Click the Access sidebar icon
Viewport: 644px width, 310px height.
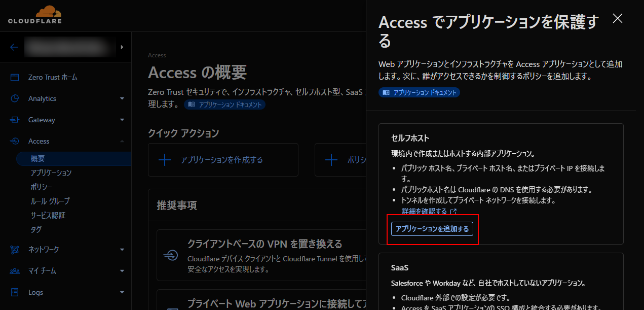coord(15,141)
